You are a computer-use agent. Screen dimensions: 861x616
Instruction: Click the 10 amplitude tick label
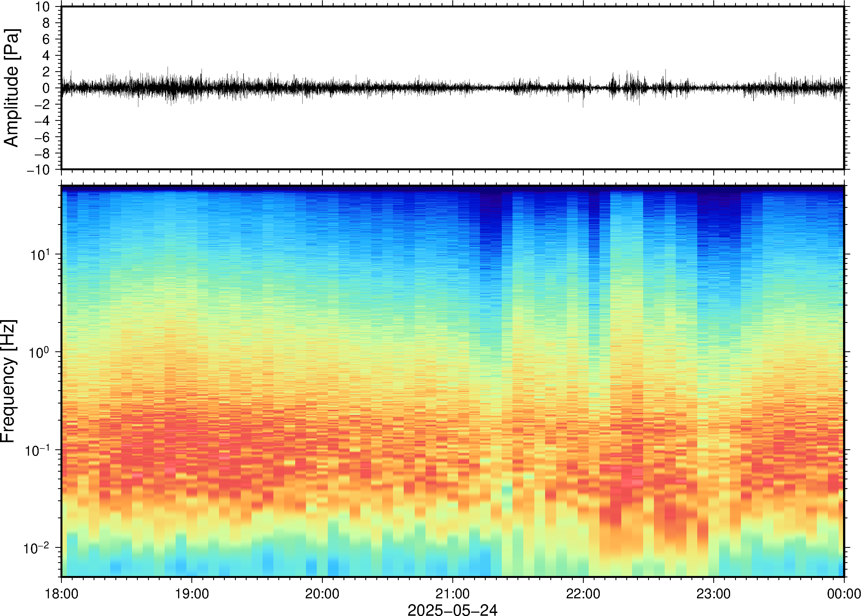[43, 6]
